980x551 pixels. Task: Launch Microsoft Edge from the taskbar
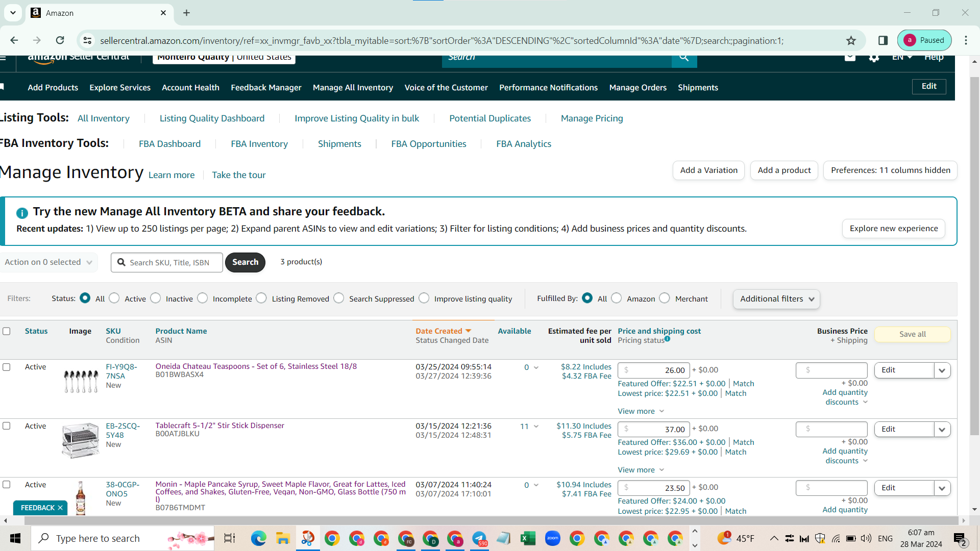(258, 538)
